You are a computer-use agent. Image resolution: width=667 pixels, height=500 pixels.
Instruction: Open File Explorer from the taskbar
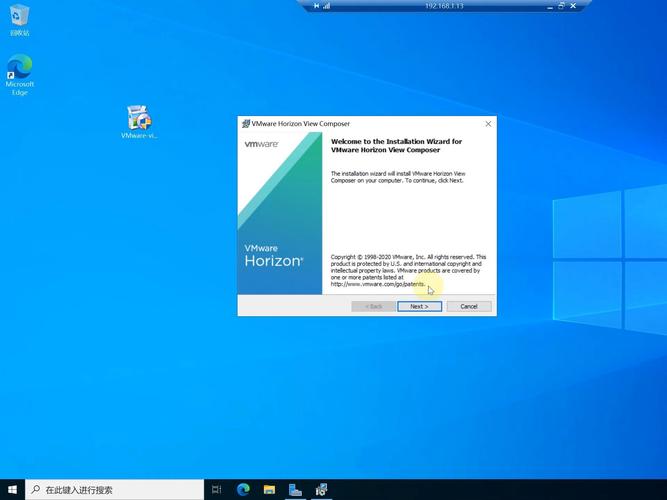click(x=269, y=490)
